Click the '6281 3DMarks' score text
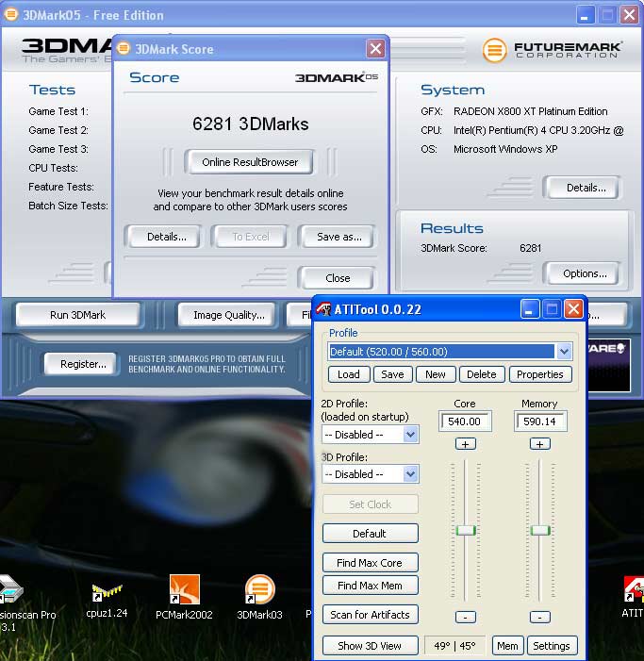 (x=251, y=124)
